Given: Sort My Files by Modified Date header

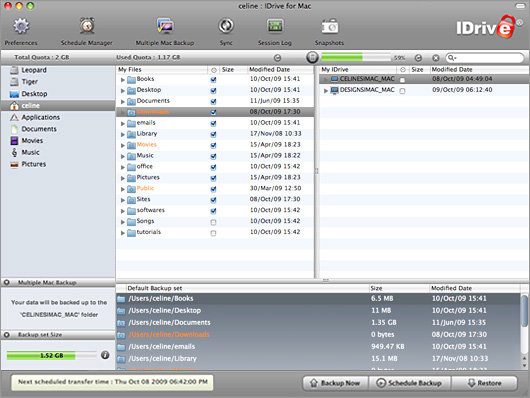Looking at the screenshot, I should [x=281, y=69].
